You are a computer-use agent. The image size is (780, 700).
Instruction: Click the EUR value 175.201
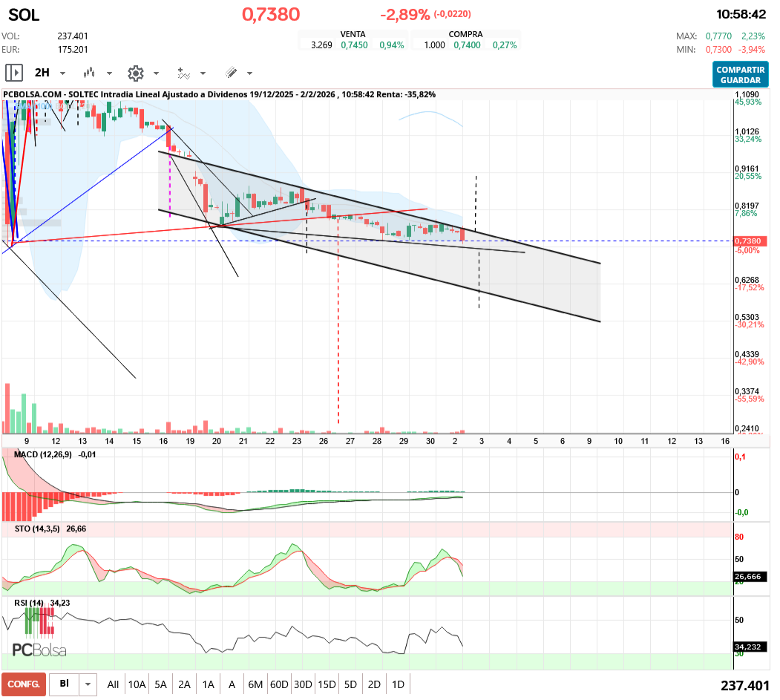[73, 50]
